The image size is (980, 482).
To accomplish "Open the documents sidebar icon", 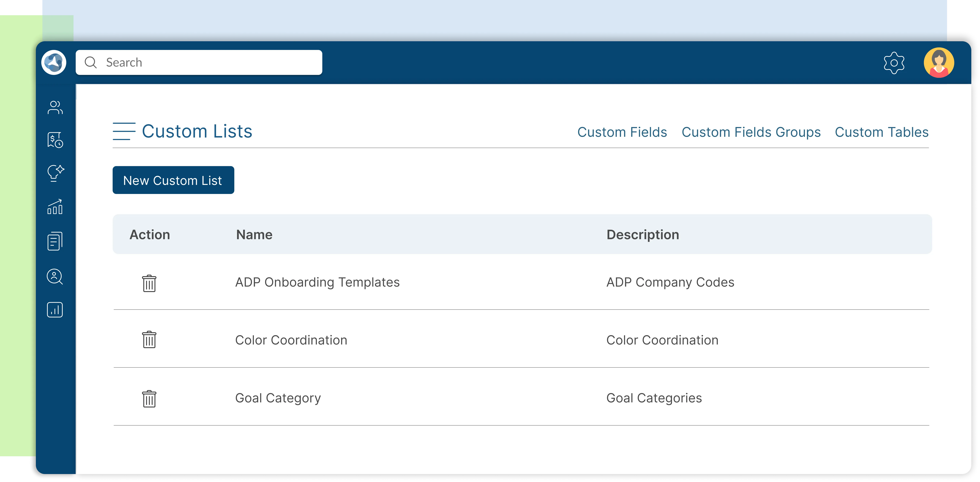I will (55, 241).
